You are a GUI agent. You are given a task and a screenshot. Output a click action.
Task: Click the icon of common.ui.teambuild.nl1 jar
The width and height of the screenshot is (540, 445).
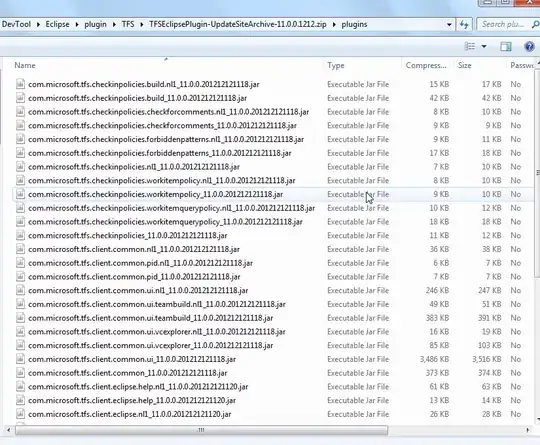tap(20, 304)
